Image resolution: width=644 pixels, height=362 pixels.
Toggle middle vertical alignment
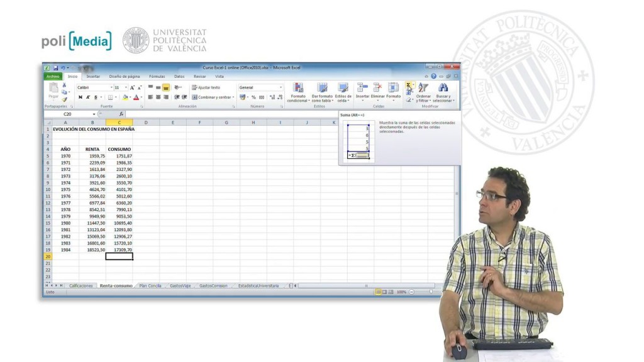[158, 87]
